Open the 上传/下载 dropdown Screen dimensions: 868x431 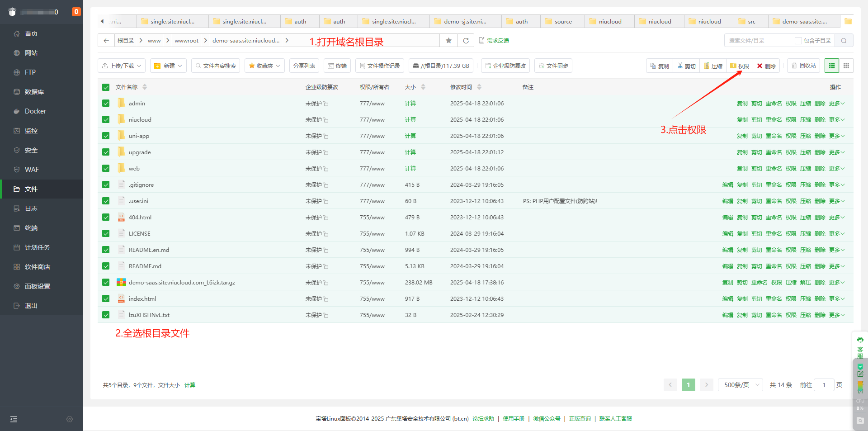tap(121, 66)
